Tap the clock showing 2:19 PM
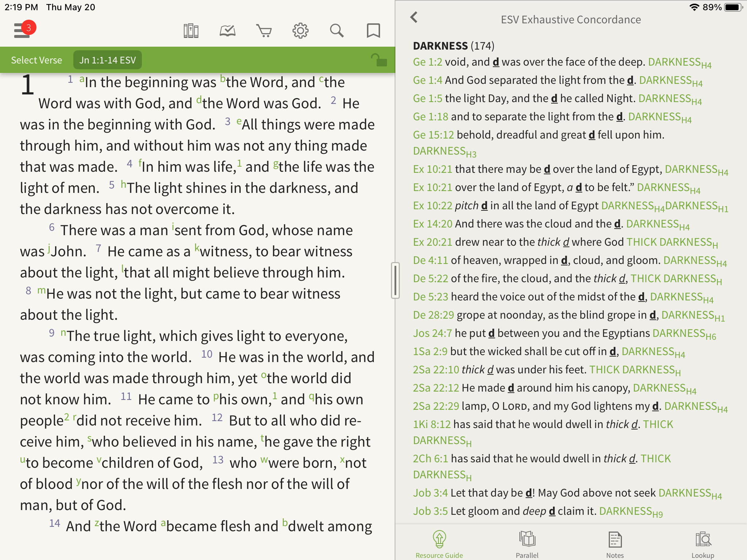 pos(21,7)
